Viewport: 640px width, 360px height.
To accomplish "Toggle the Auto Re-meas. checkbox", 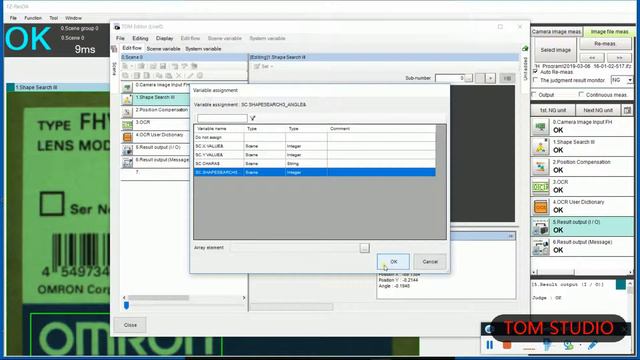I will click(x=535, y=72).
